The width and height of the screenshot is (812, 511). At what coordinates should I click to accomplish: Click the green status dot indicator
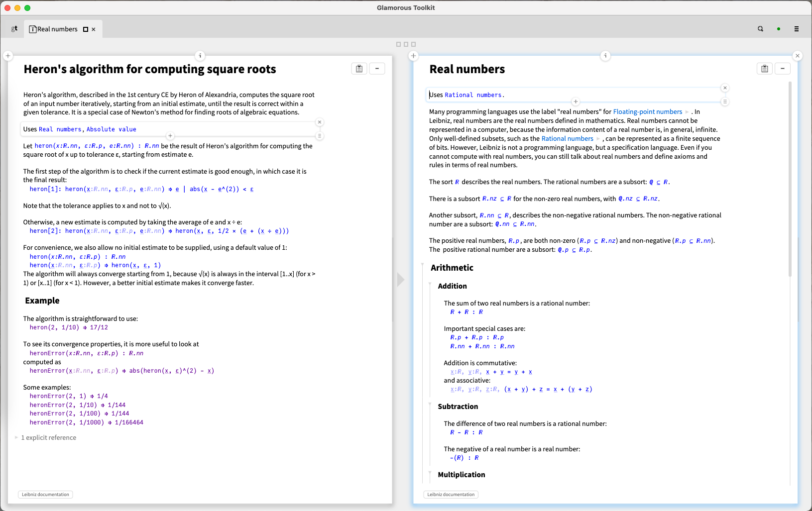point(779,29)
